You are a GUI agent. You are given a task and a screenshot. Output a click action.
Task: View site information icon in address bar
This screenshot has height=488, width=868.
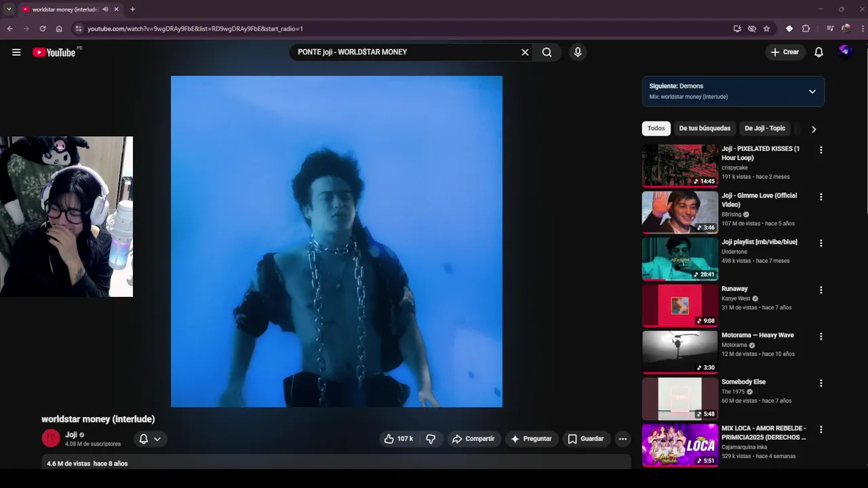79,28
